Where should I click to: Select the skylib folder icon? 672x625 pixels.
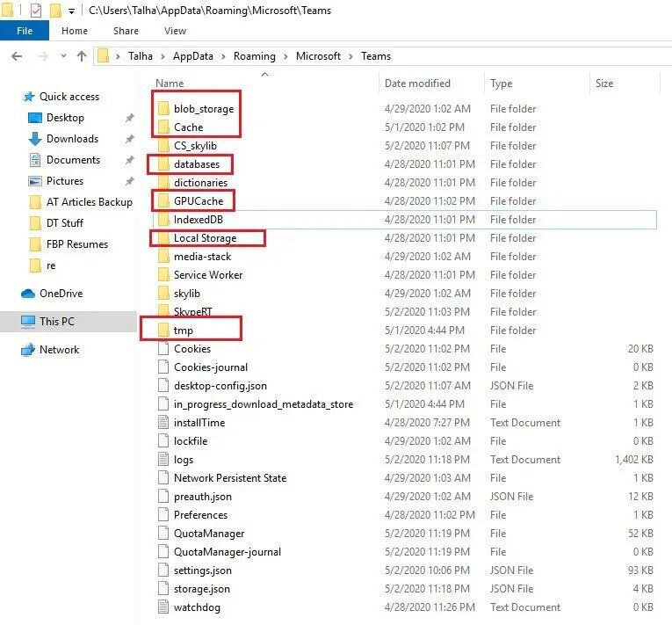[x=163, y=293]
